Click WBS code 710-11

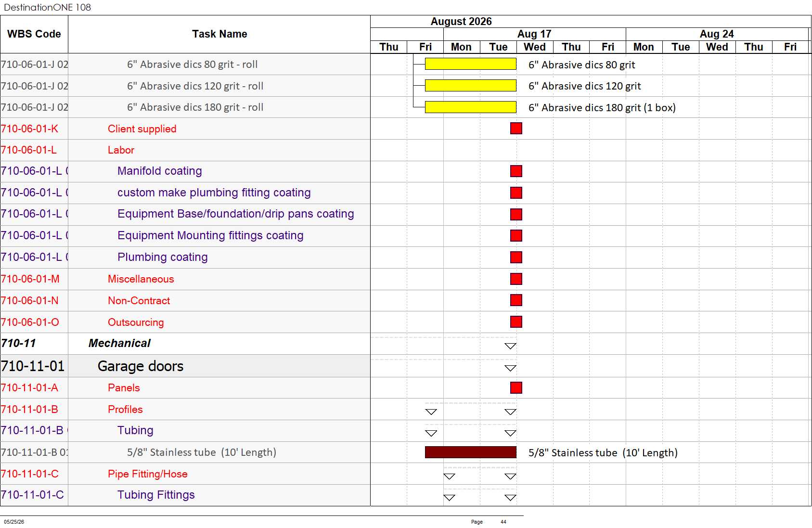tap(18, 343)
